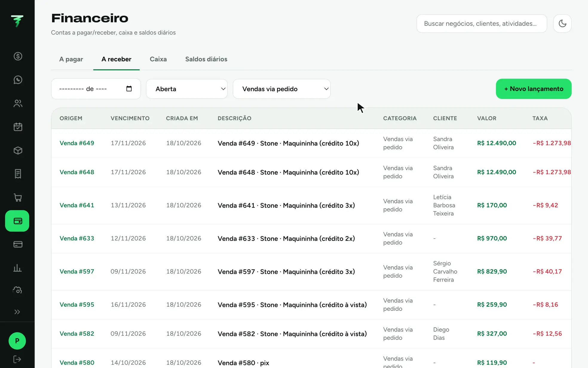The height and width of the screenshot is (368, 588).
Task: Open the box products sidebar icon
Action: (x=18, y=150)
